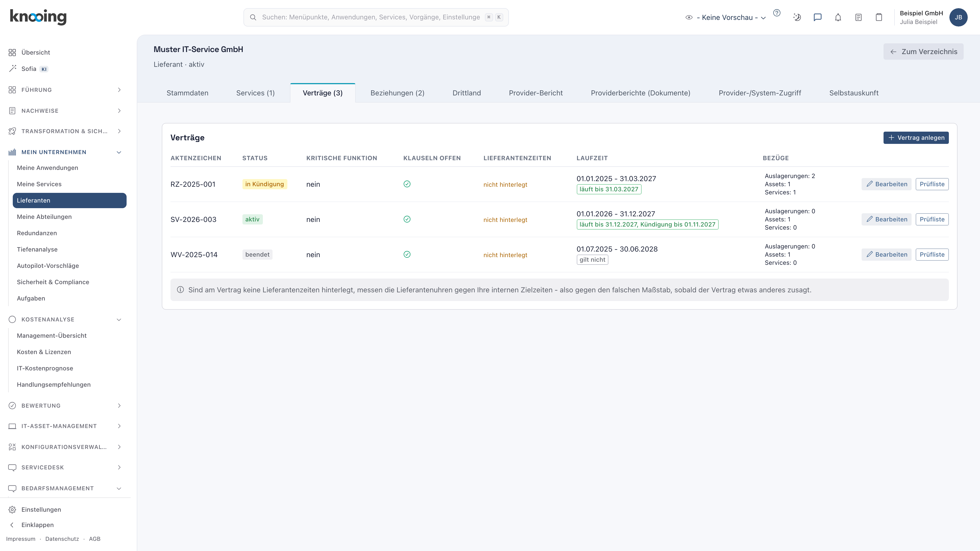This screenshot has height=551, width=980.
Task: Open the chat messages icon
Action: point(817,17)
